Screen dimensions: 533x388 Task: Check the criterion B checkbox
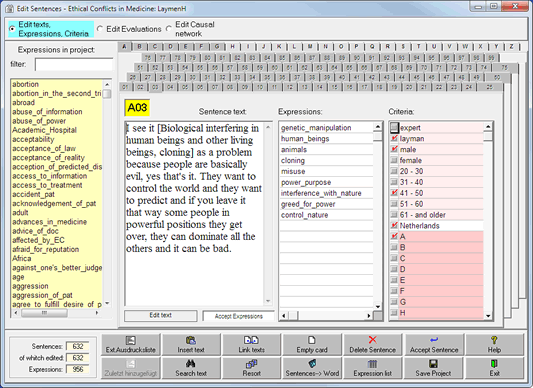coord(394,247)
